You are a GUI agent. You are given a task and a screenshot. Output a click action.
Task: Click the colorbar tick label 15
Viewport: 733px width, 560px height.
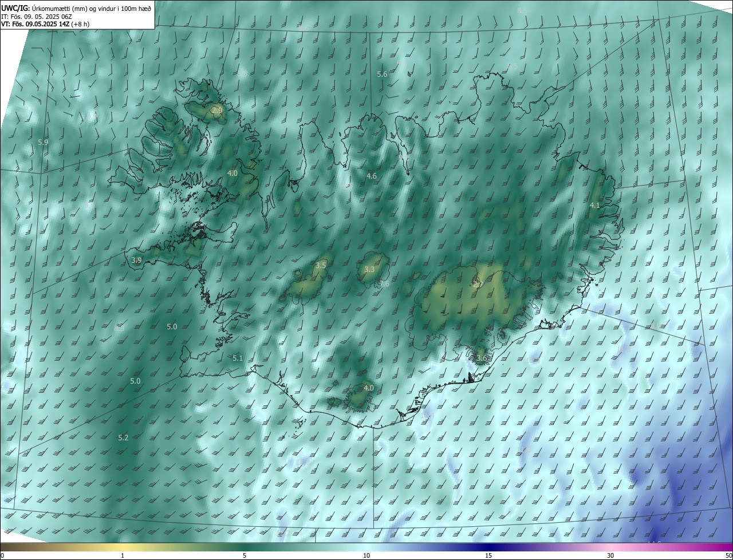(488, 556)
